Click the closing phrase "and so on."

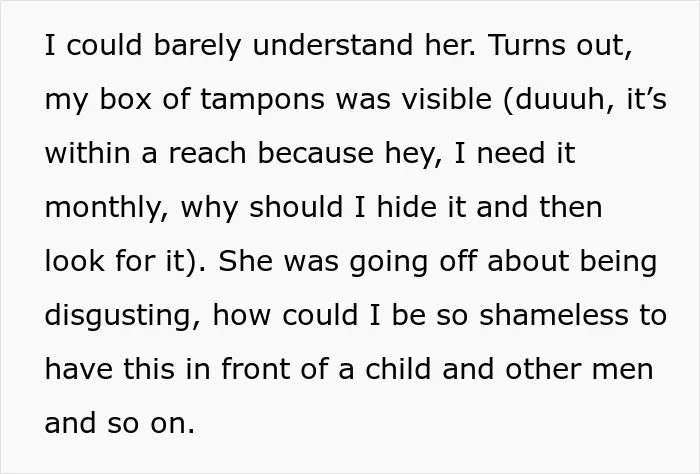tap(120, 423)
